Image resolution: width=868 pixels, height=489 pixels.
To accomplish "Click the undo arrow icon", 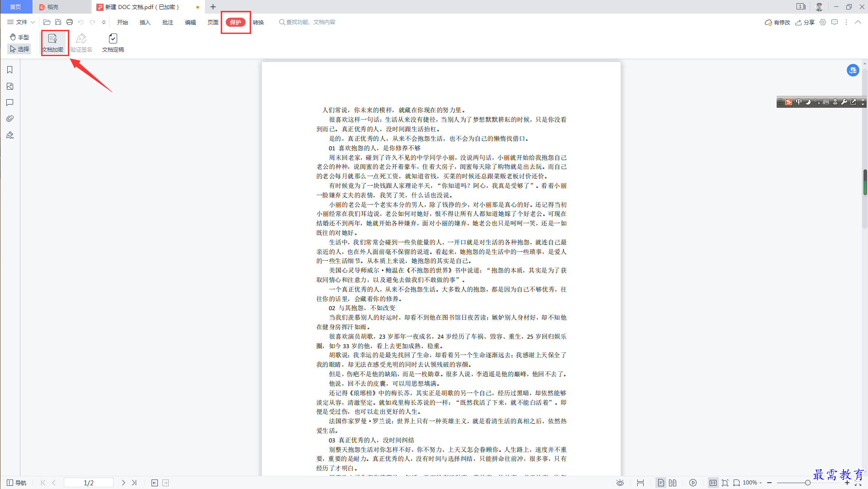I will 81,22.
